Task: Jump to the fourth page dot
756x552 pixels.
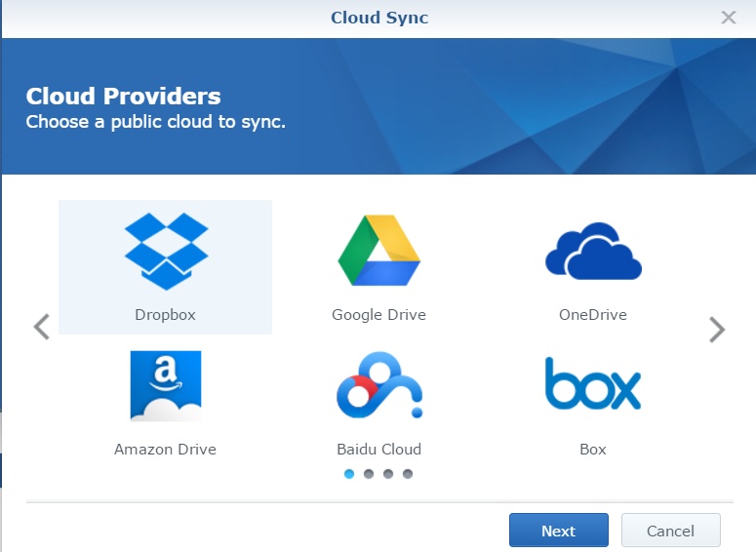Action: point(408,474)
